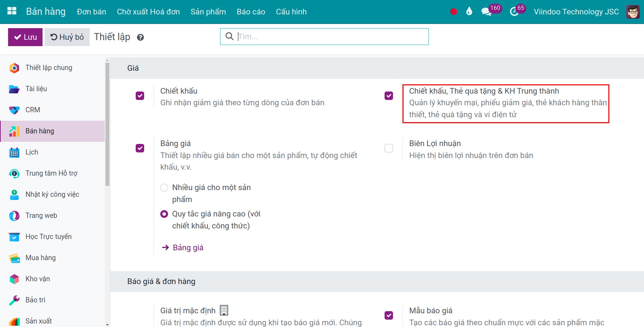Screen dimensions: 644x327
Task: Click the water drop icon in the navbar
Action: click(469, 12)
